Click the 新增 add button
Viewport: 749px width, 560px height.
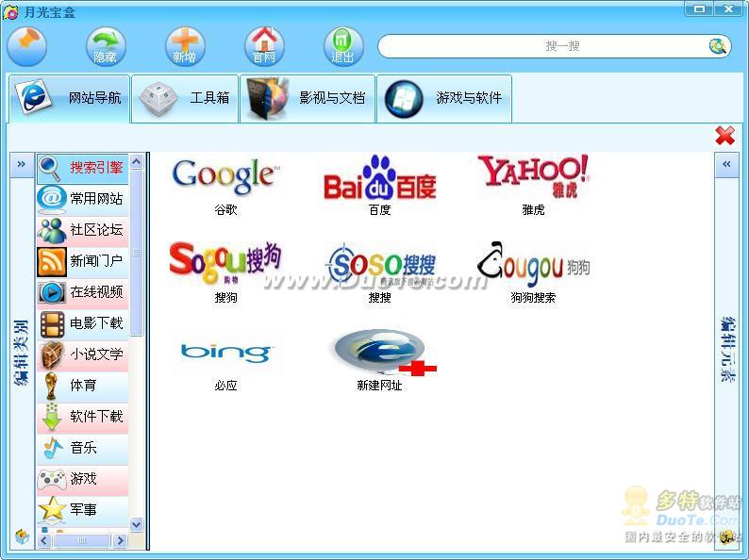pyautogui.click(x=185, y=46)
